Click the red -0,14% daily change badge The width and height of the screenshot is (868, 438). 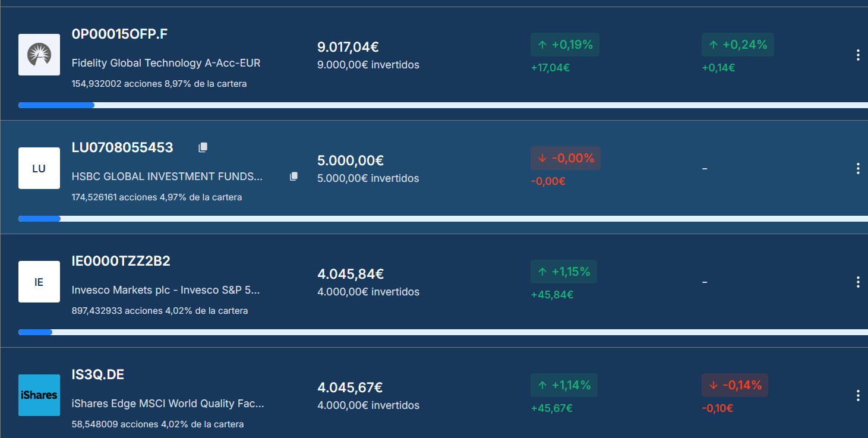(734, 385)
